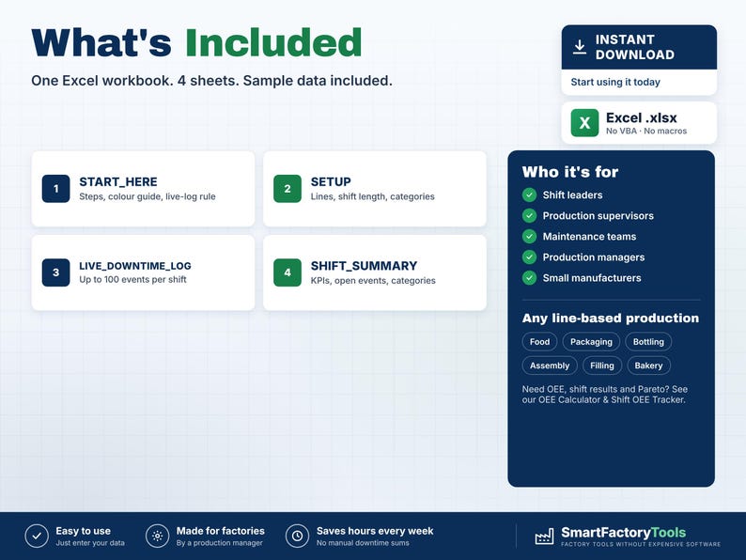The width and height of the screenshot is (746, 560).
Task: Click the 'No manual downtime sums' caption
Action: 363,543
